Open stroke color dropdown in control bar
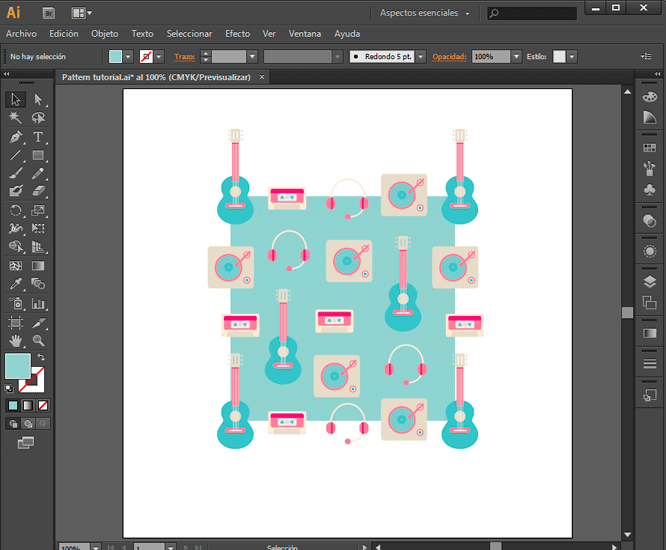666x550 pixels. click(x=159, y=56)
